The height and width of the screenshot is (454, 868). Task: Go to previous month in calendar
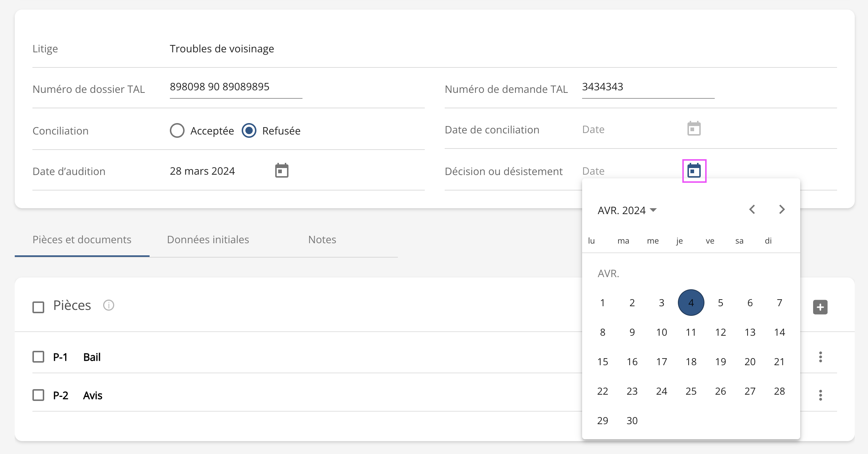(x=752, y=210)
